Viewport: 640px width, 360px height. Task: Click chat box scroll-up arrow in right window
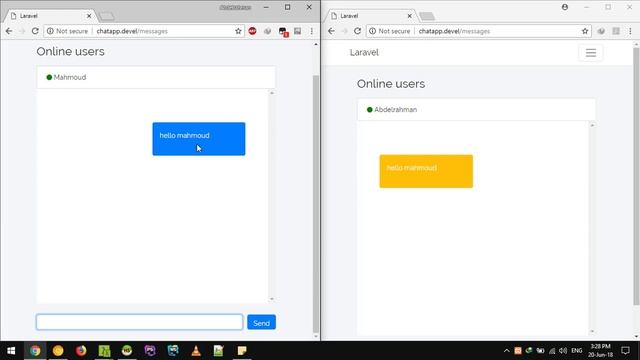click(x=592, y=125)
